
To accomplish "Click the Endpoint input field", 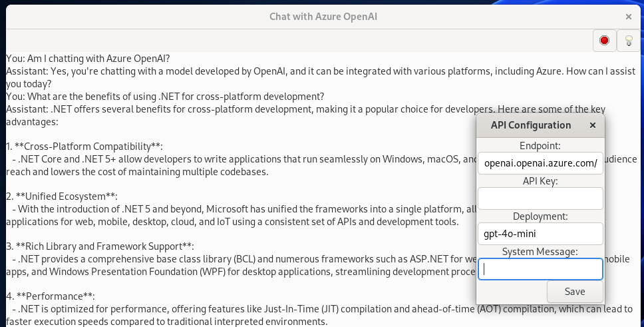I will (x=540, y=163).
